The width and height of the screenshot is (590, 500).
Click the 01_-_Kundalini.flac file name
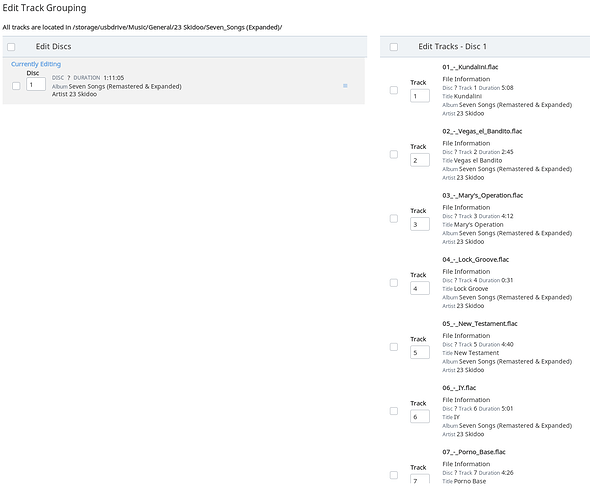pyautogui.click(x=470, y=67)
